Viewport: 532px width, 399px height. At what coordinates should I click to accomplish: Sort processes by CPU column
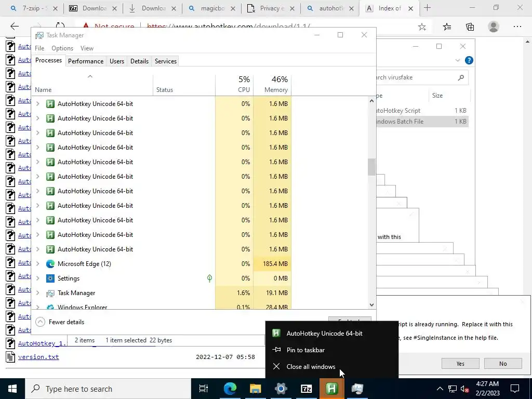234,84
